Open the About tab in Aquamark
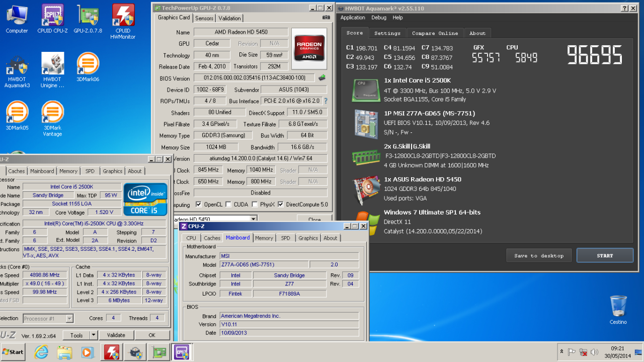 pyautogui.click(x=477, y=33)
